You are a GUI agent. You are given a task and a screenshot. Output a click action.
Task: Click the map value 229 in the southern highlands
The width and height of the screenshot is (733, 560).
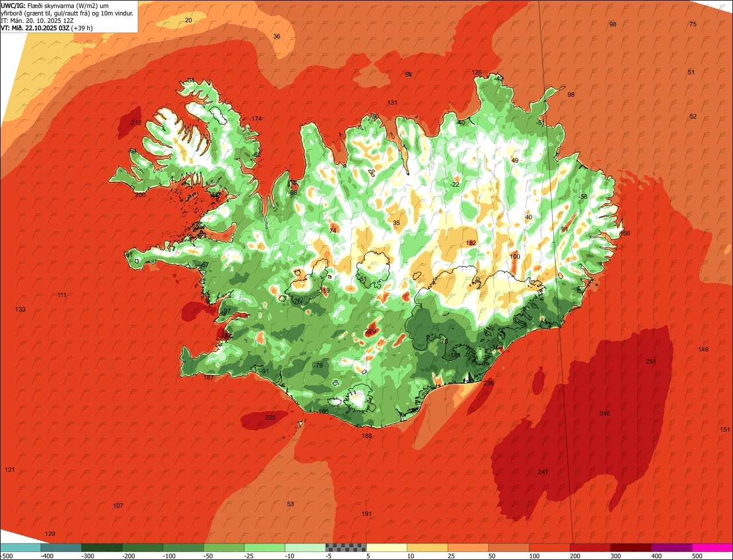(x=371, y=332)
